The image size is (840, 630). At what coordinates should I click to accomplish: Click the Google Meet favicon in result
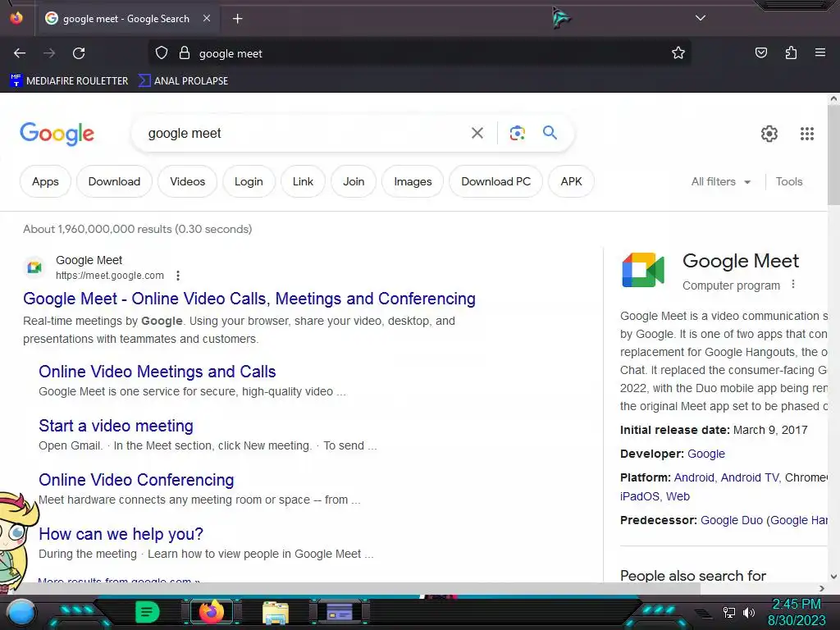(x=34, y=267)
